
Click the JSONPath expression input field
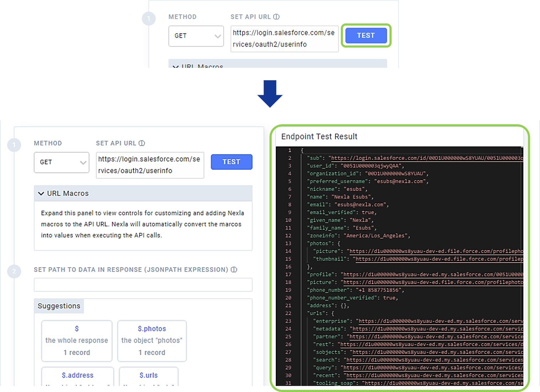143,285
